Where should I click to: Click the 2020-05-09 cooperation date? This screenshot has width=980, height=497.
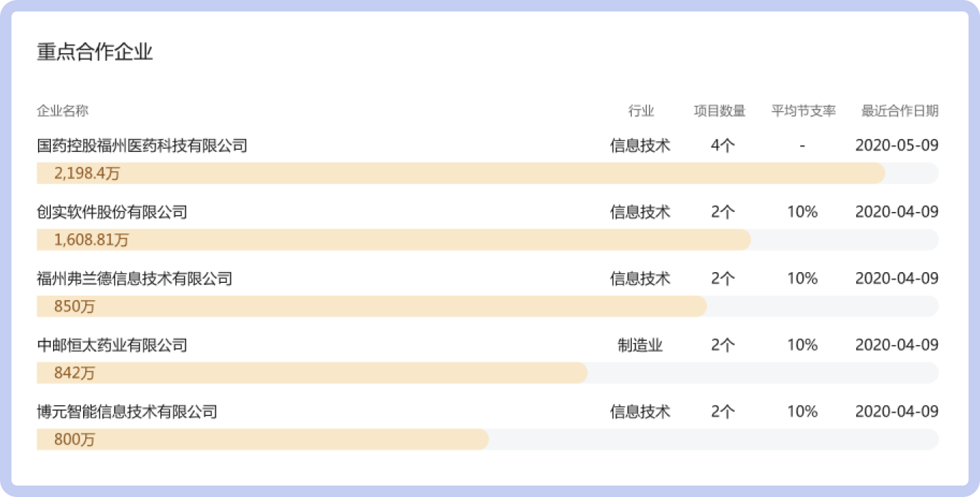(898, 145)
